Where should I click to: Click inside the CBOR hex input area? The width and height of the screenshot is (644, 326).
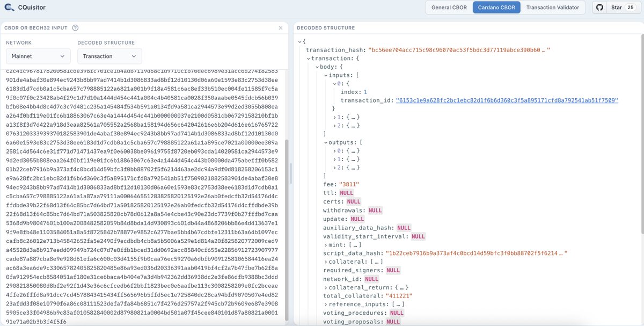[x=142, y=196]
